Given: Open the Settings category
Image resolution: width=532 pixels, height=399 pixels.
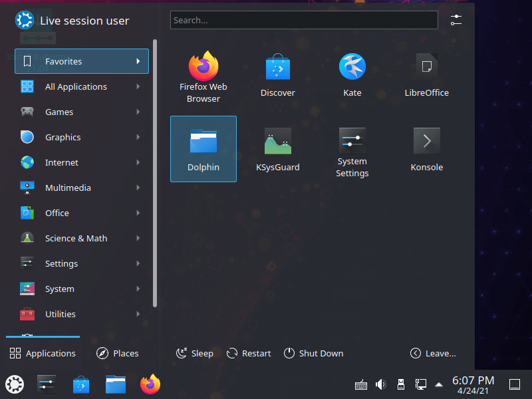Looking at the screenshot, I should point(82,263).
